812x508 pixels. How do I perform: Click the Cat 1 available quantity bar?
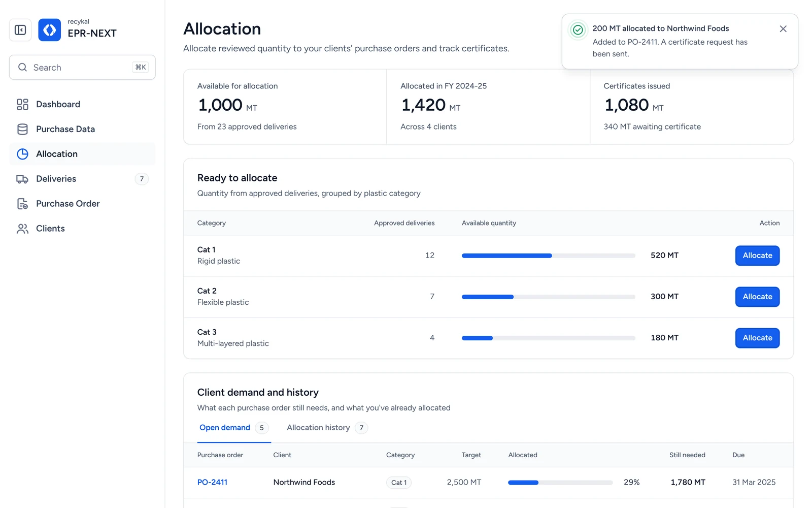[549, 256]
